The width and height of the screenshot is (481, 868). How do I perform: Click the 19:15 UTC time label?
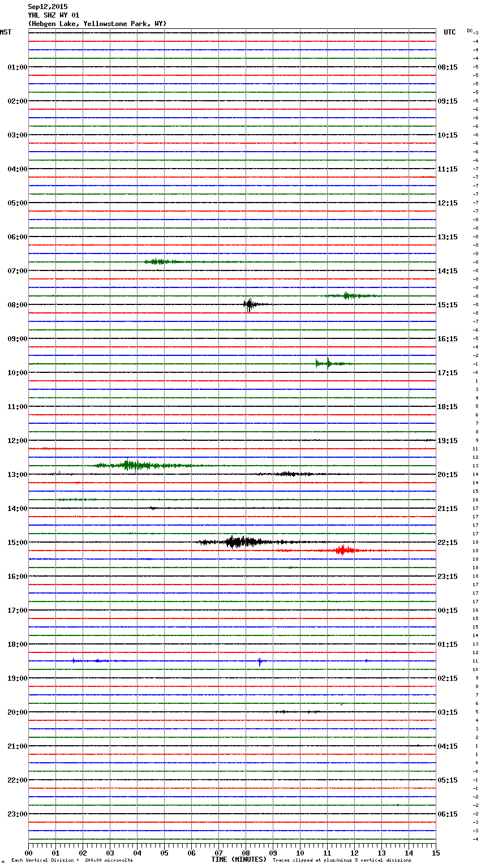pos(448,441)
